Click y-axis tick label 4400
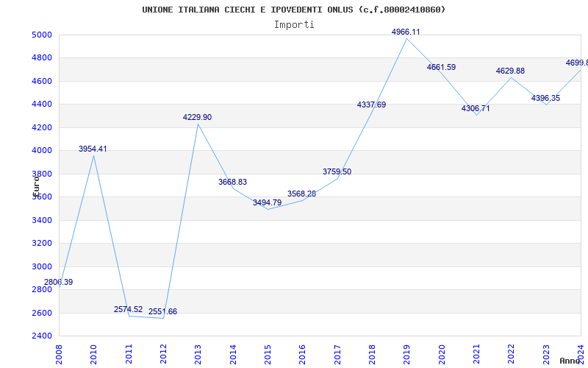Image resolution: width=588 pixels, height=368 pixels. click(42, 104)
